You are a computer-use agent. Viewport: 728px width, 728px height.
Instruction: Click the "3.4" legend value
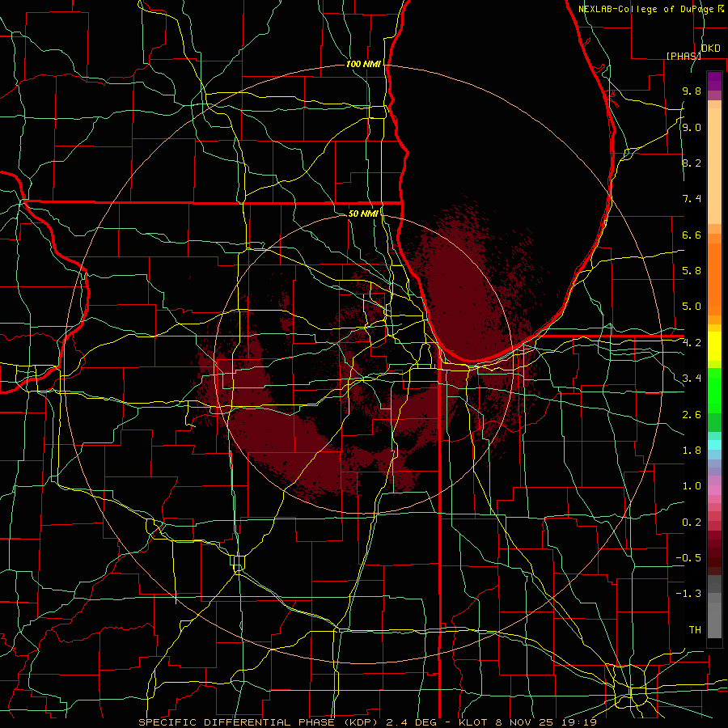pyautogui.click(x=692, y=379)
